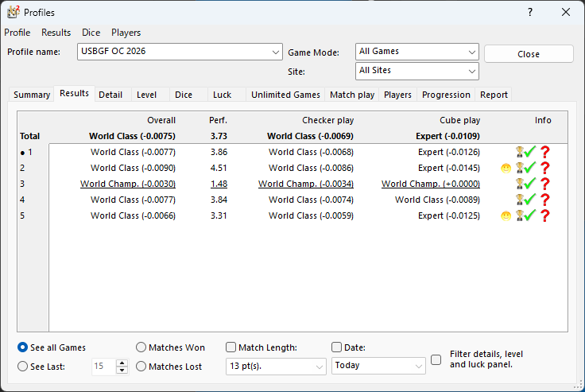Screen dimensions: 585x392
Task: Click the trophy icon in row 2
Action: [519, 168]
